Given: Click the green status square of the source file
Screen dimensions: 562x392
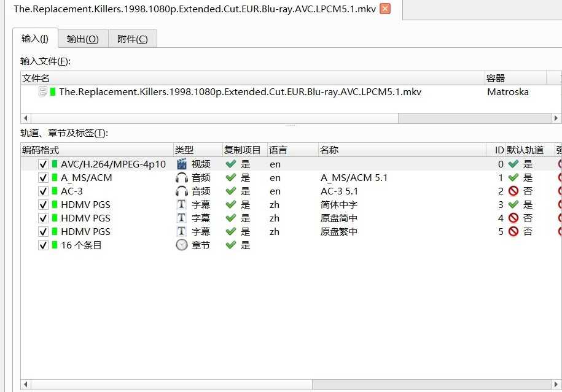Looking at the screenshot, I should pos(53,91).
